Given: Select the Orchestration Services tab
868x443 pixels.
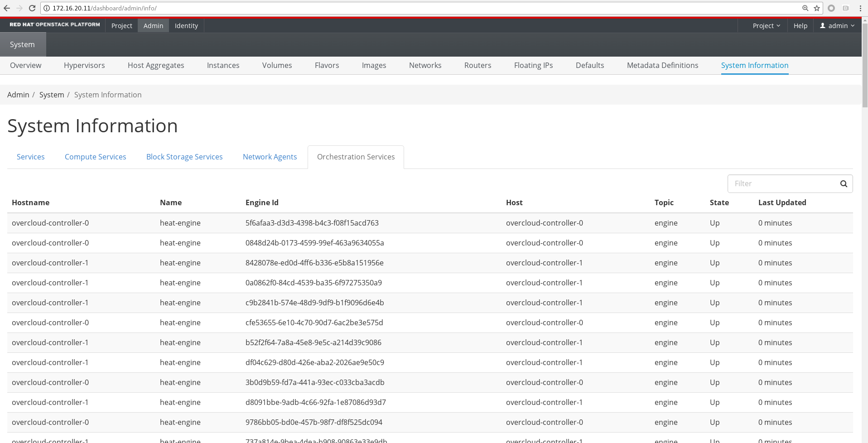Looking at the screenshot, I should pyautogui.click(x=356, y=157).
